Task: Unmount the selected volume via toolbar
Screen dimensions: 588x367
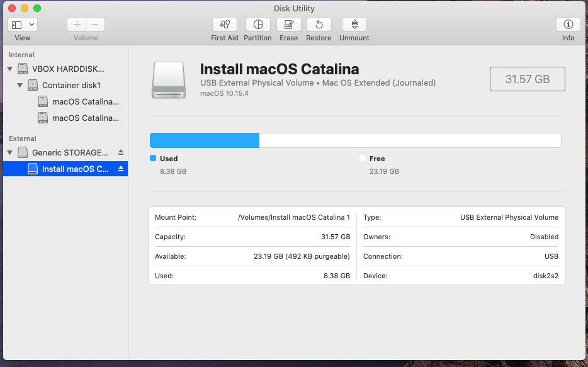Action: click(354, 25)
